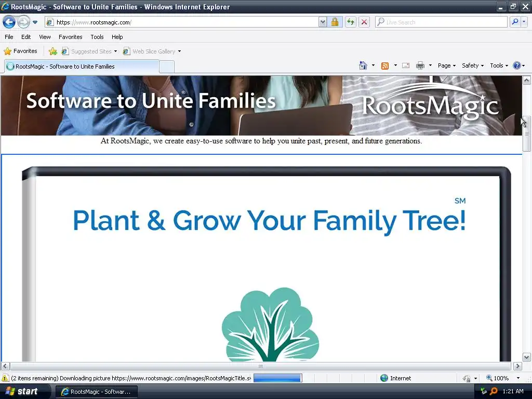Click the browser Forward arrow button
This screenshot has width=532, height=399.
[x=23, y=22]
